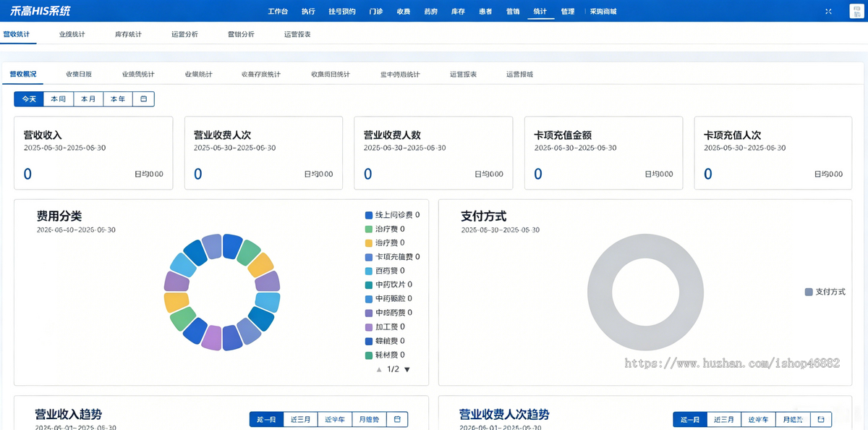Open 营销 module

[513, 12]
